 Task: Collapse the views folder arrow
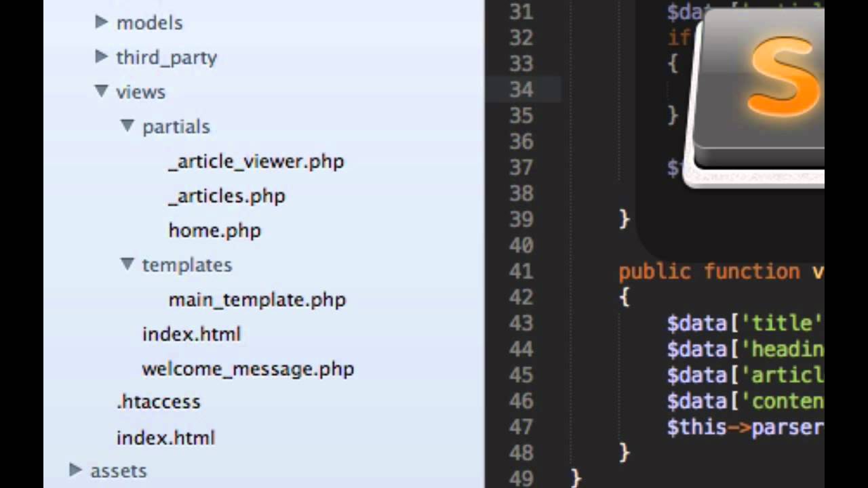(x=102, y=91)
